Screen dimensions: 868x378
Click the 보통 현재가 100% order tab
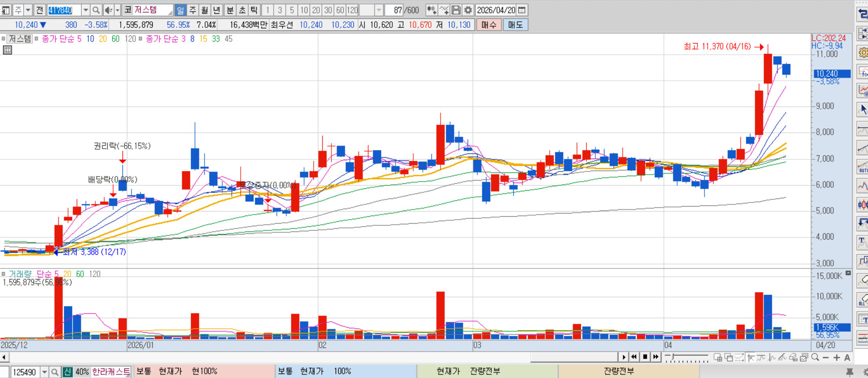[346, 371]
